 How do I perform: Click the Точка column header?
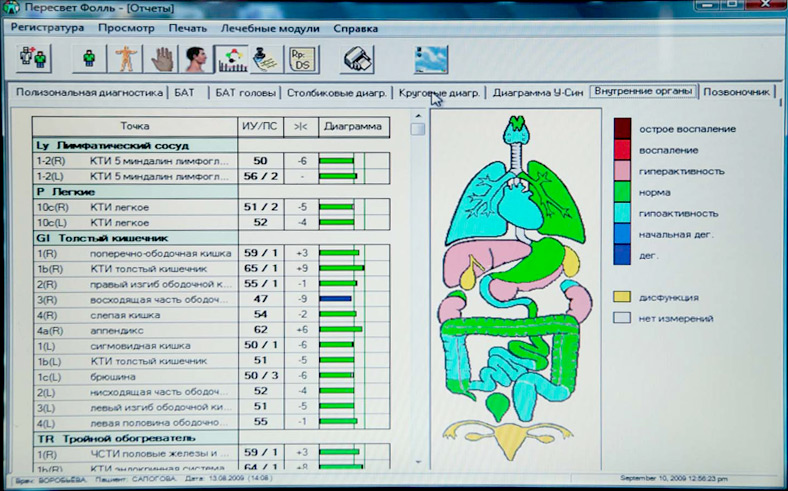point(135,126)
